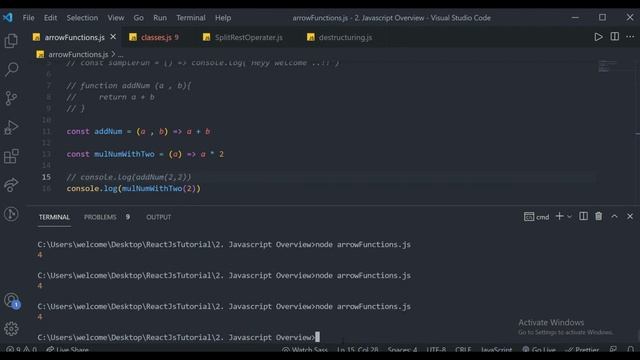Click Watch Sass in status bar
The width and height of the screenshot is (640, 360).
click(305, 349)
